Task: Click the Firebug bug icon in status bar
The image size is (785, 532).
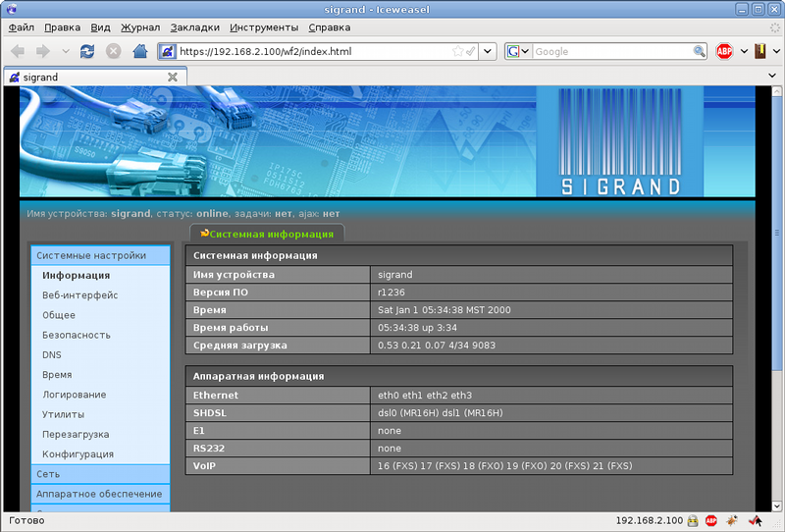Action: pos(732,520)
